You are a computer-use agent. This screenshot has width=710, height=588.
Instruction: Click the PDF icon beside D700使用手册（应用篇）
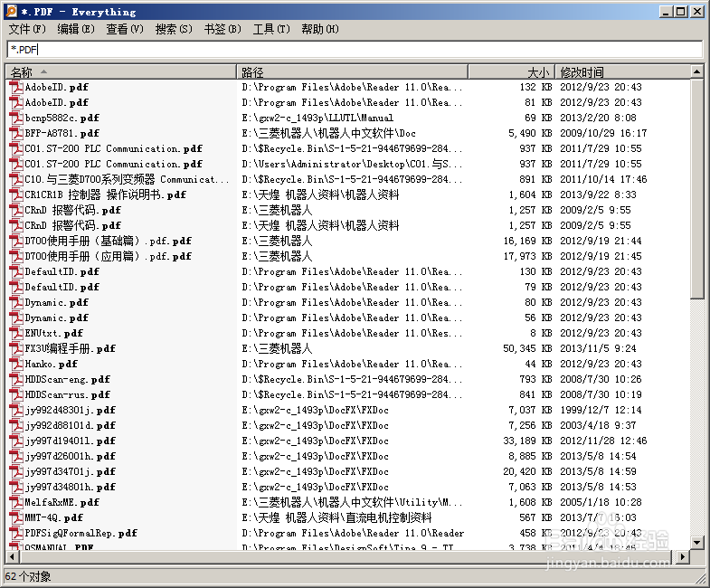16,256
